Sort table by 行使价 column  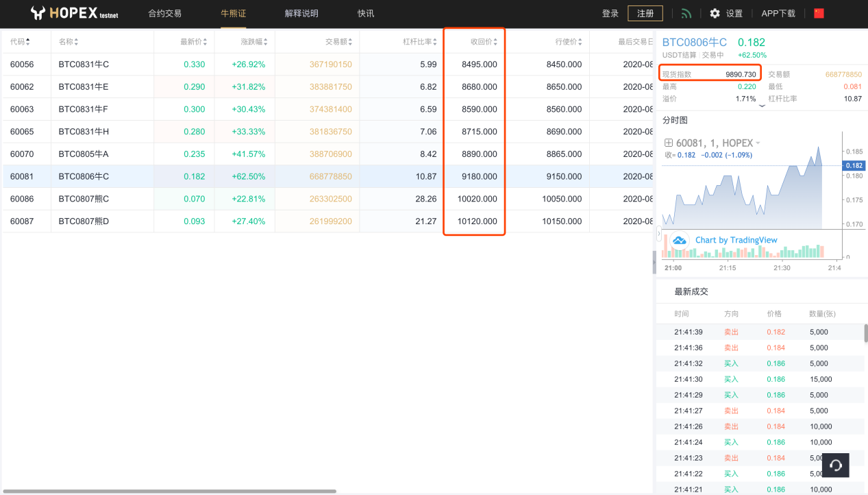tap(569, 42)
